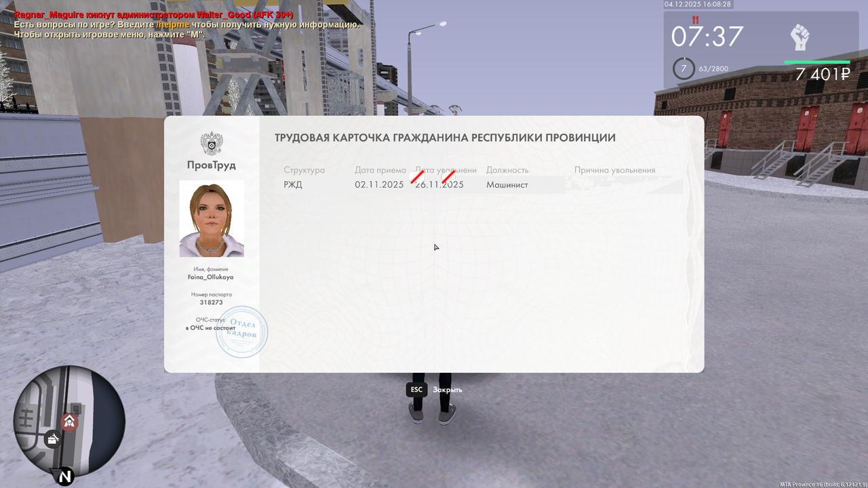Viewport: 868px width, 488px height.
Task: Click the ESC key badge next to Закрыть
Action: tap(416, 390)
